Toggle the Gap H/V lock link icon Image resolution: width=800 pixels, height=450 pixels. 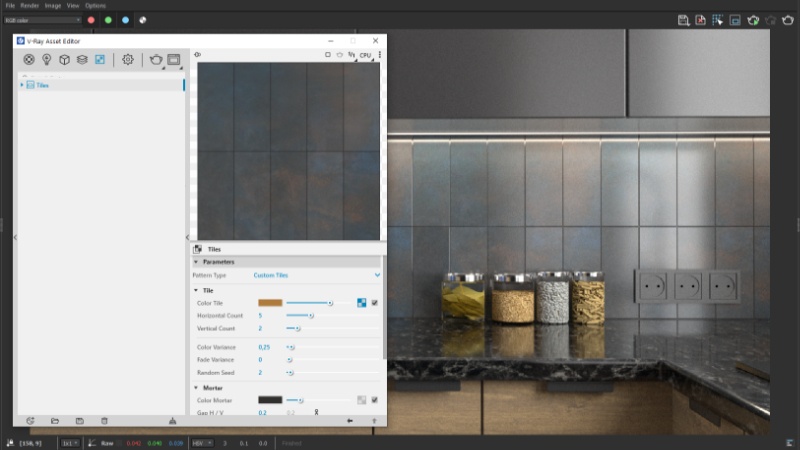[x=316, y=412]
